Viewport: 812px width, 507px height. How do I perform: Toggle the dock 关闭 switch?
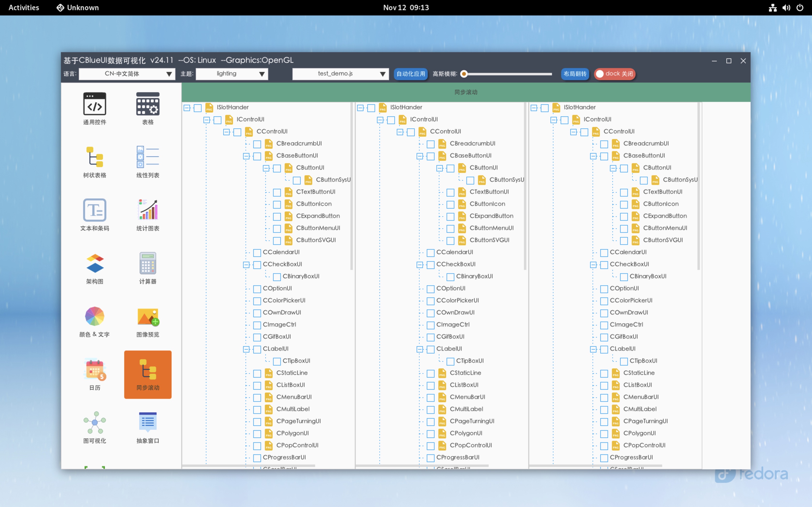[x=615, y=74]
